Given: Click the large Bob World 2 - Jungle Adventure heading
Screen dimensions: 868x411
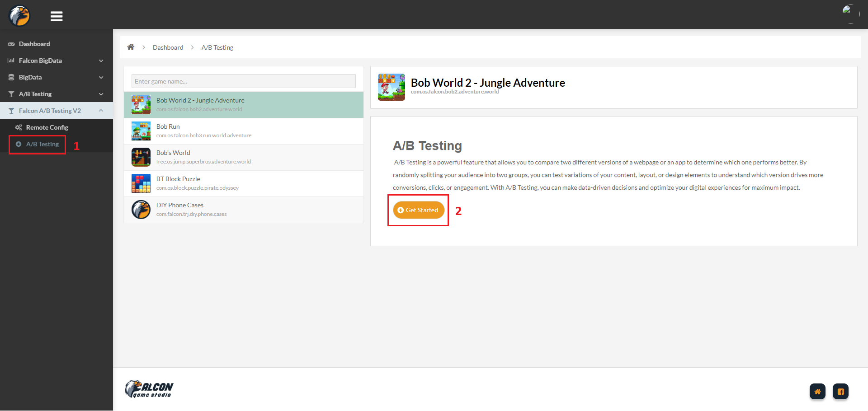Looking at the screenshot, I should click(x=488, y=83).
